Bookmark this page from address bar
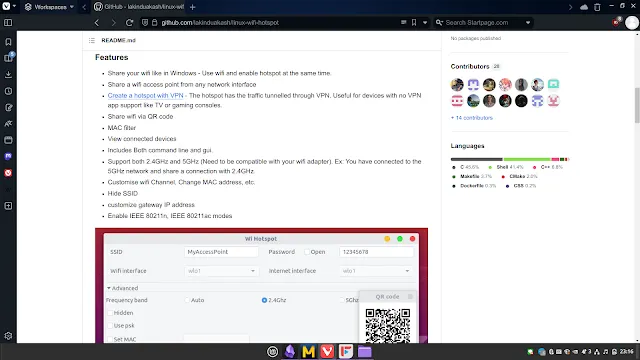 click(414, 22)
